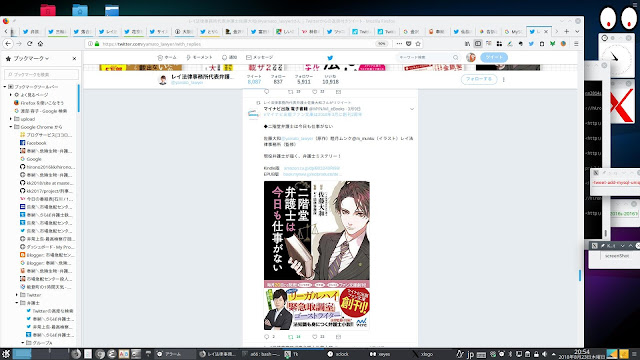This screenshot has height=360, width=640.
Task: Open Twitter モーメント link
Action: tap(199, 58)
